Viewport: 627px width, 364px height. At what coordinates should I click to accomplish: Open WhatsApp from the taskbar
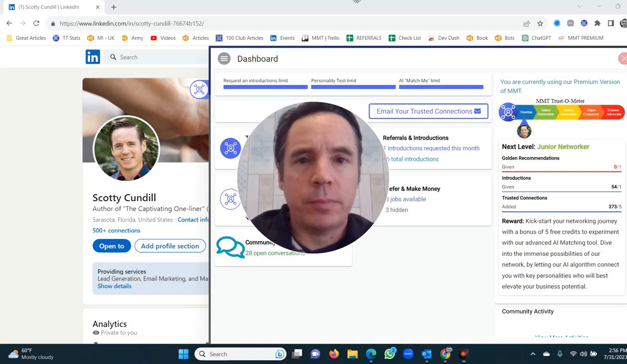tap(390, 354)
